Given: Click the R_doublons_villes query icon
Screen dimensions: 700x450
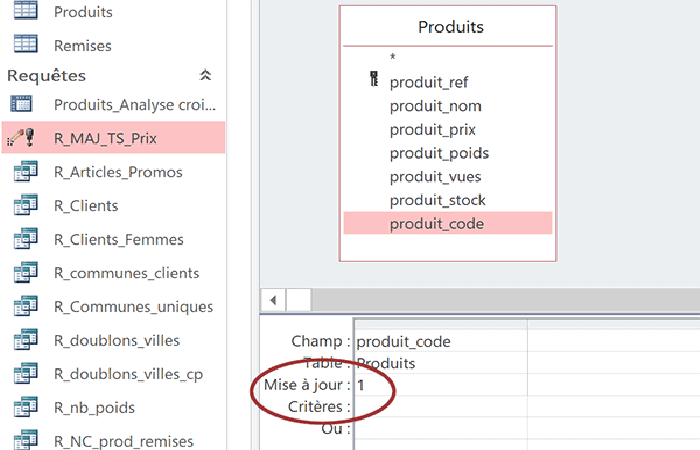Looking at the screenshot, I should [x=25, y=340].
